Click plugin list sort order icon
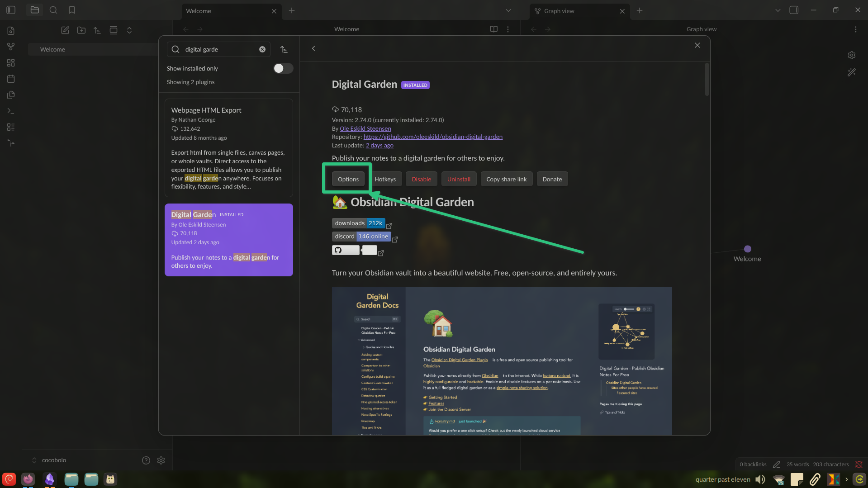 point(284,49)
